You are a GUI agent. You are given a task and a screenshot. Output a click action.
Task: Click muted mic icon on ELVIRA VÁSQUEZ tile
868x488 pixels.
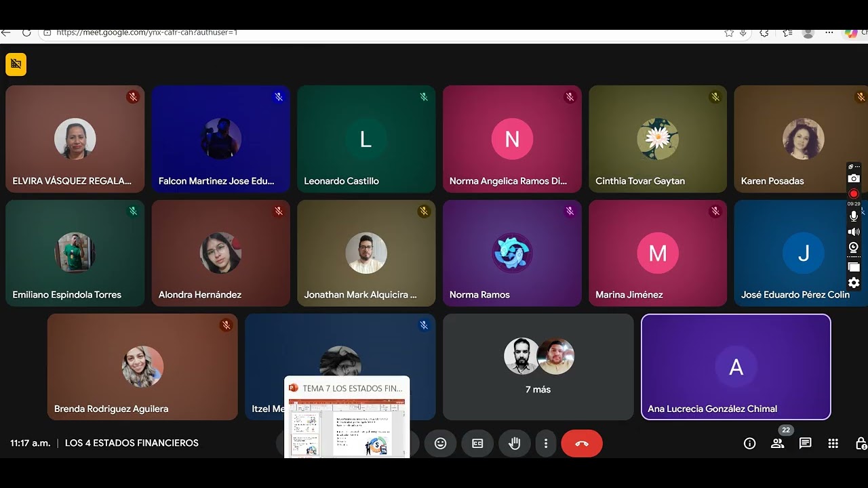pos(133,97)
